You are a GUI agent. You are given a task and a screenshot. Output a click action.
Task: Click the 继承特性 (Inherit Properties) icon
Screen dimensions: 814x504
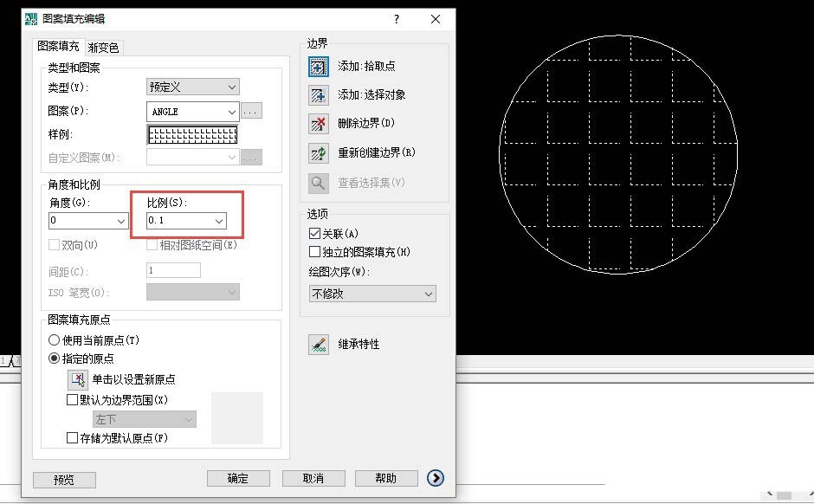(x=318, y=344)
